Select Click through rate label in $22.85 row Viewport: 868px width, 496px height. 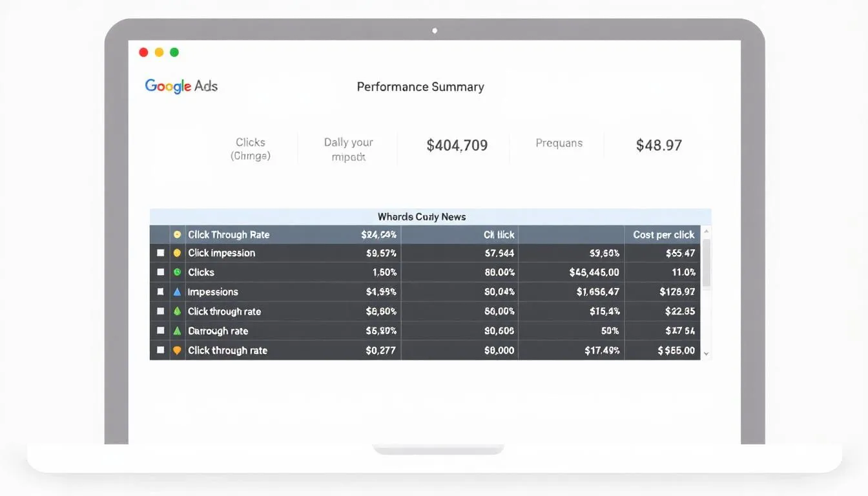tap(225, 311)
